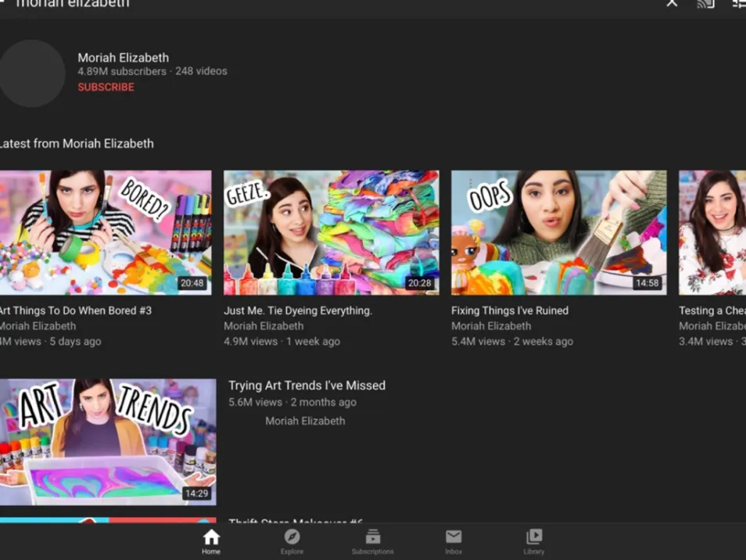Open the Explore compass icon
746x560 pixels.
[292, 537]
